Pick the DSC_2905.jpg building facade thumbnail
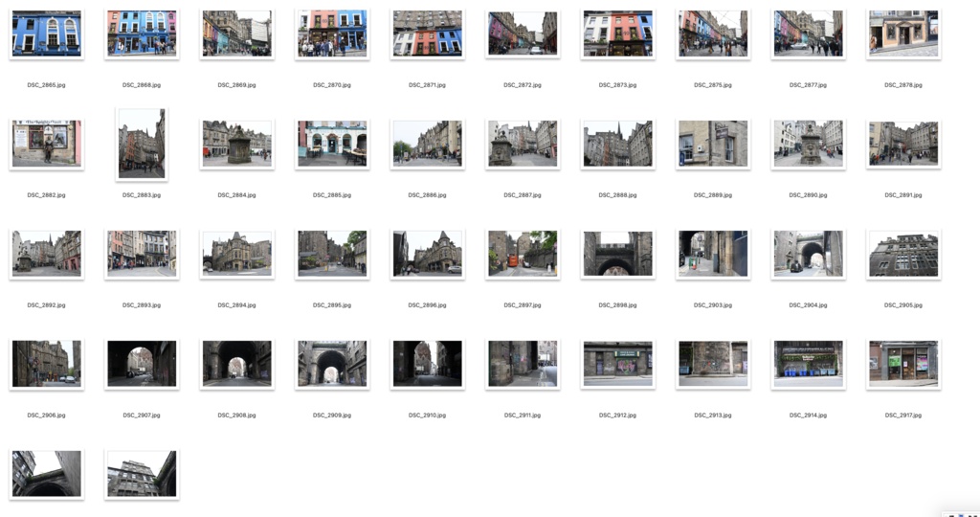This screenshot has width=980, height=517. pos(903,254)
